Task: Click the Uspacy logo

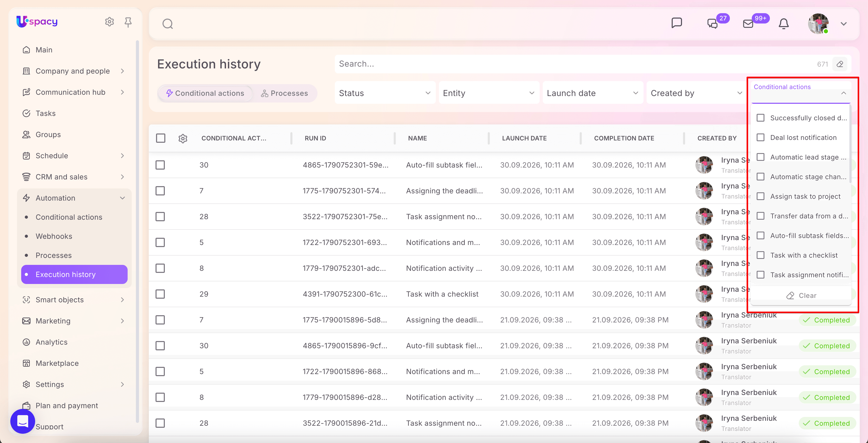Action: click(37, 21)
